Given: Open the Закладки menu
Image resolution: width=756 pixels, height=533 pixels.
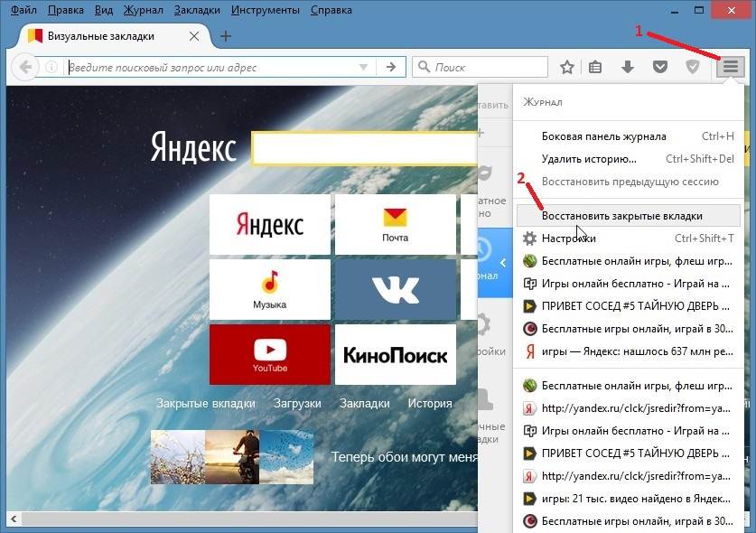Looking at the screenshot, I should tap(197, 10).
